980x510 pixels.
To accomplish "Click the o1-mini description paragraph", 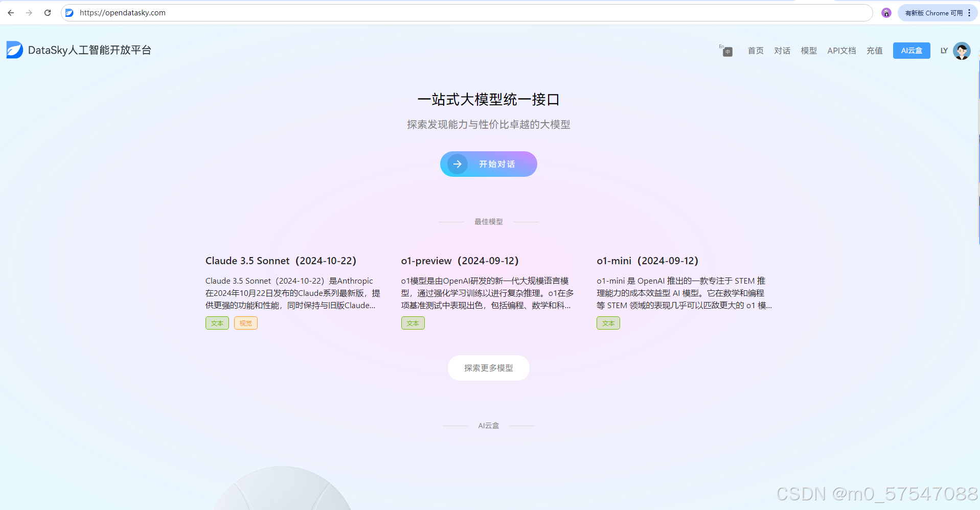I will pos(684,293).
